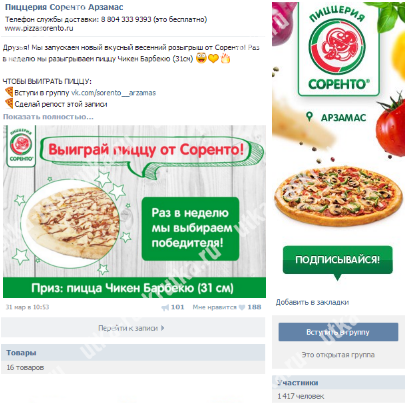Click the green ПОДПИСЫВАЙСЯ! button

[x=338, y=260]
